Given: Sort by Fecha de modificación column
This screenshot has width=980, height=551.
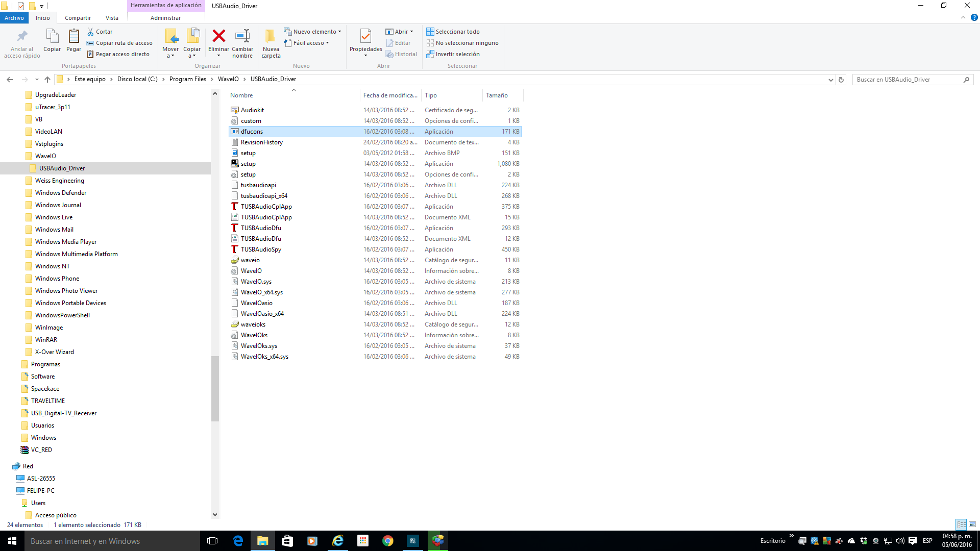Looking at the screenshot, I should [390, 95].
